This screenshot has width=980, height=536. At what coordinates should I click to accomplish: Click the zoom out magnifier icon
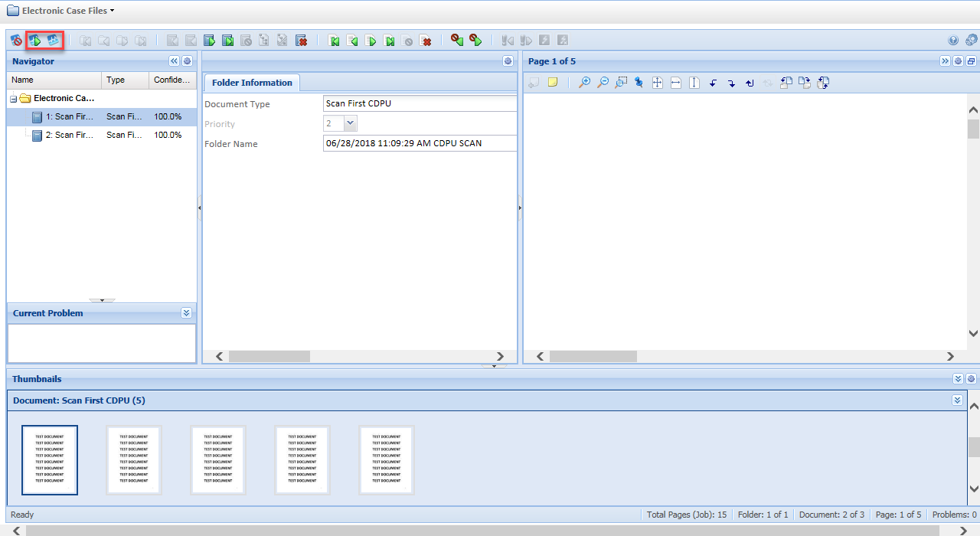point(603,83)
